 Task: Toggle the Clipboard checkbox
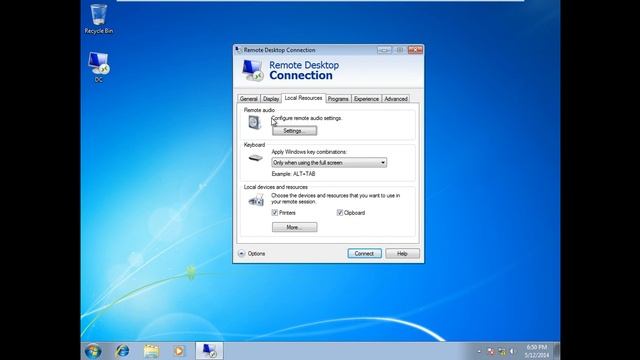tap(340, 213)
